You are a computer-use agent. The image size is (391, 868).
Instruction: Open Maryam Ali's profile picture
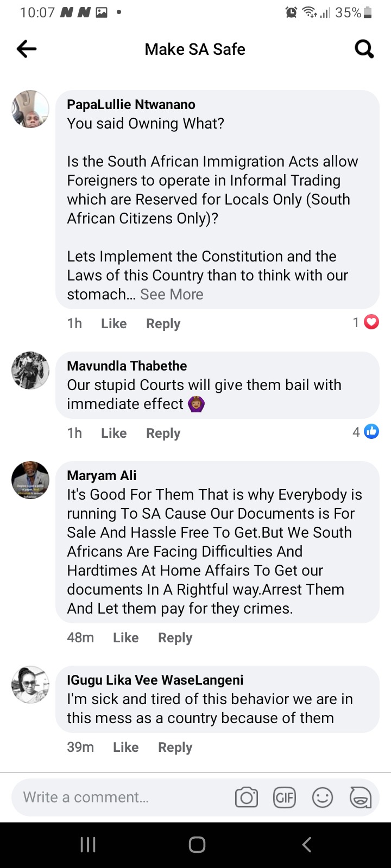(x=30, y=480)
